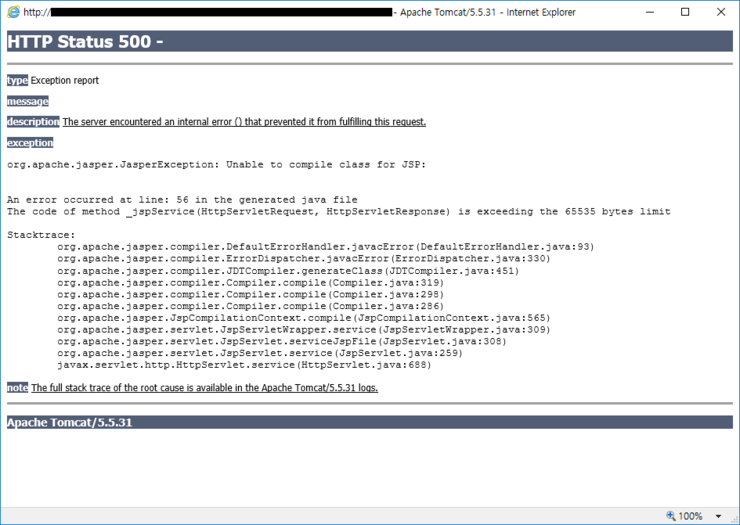Maximize the Internet Explorer window
Screen dimensions: 740x525
(x=685, y=12)
